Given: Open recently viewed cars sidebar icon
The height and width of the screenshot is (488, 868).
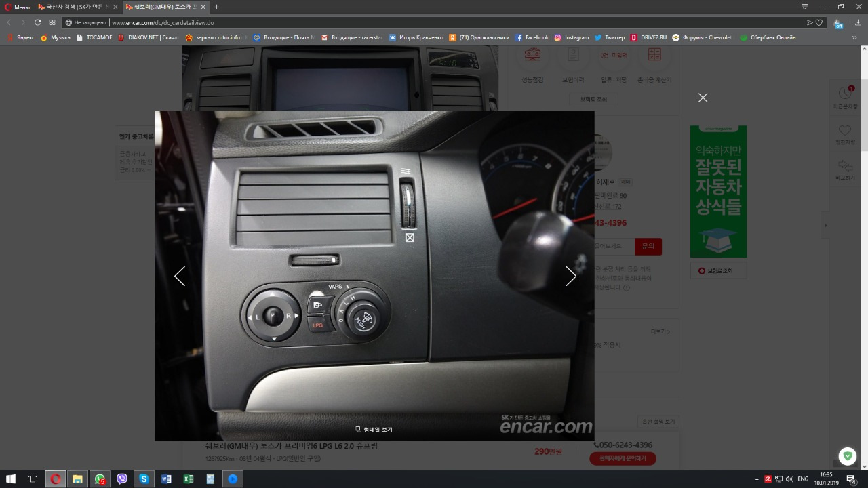Looking at the screenshot, I should point(845,97).
